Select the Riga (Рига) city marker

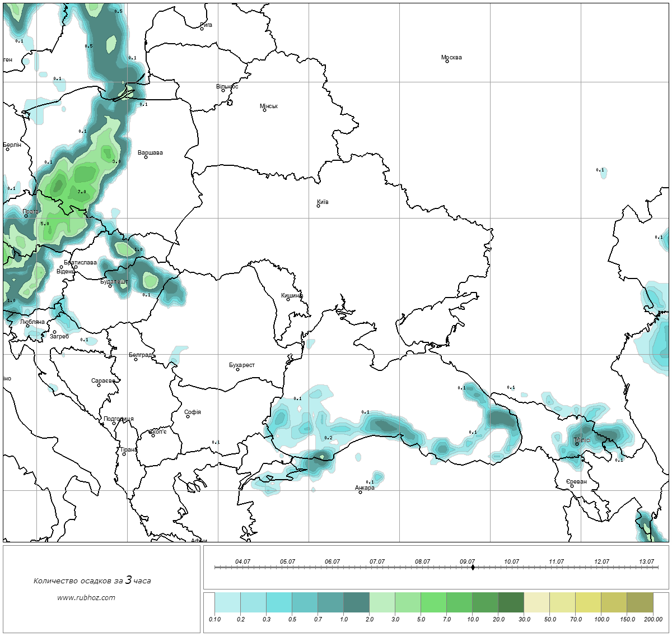click(202, 29)
